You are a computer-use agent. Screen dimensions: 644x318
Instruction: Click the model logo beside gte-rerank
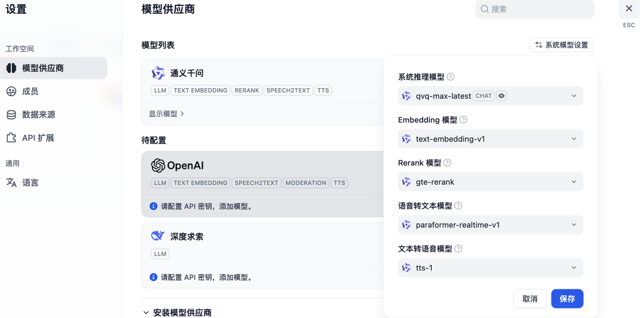406,181
